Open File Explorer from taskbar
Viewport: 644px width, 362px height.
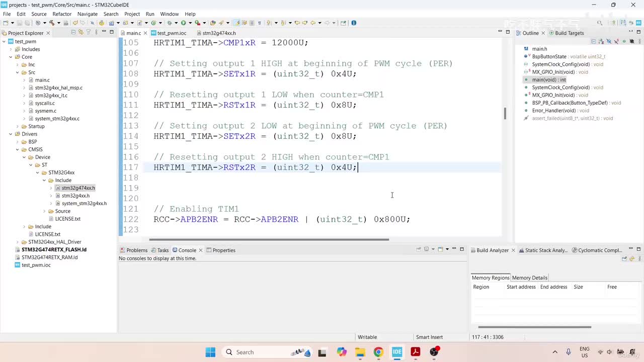(360, 352)
